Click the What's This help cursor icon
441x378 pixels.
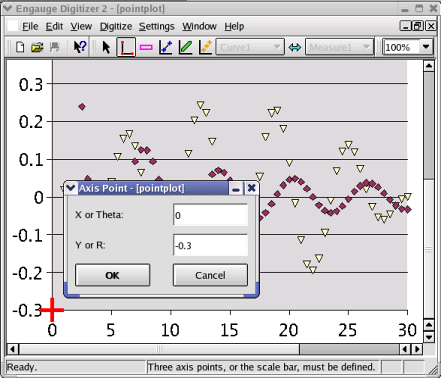click(80, 47)
